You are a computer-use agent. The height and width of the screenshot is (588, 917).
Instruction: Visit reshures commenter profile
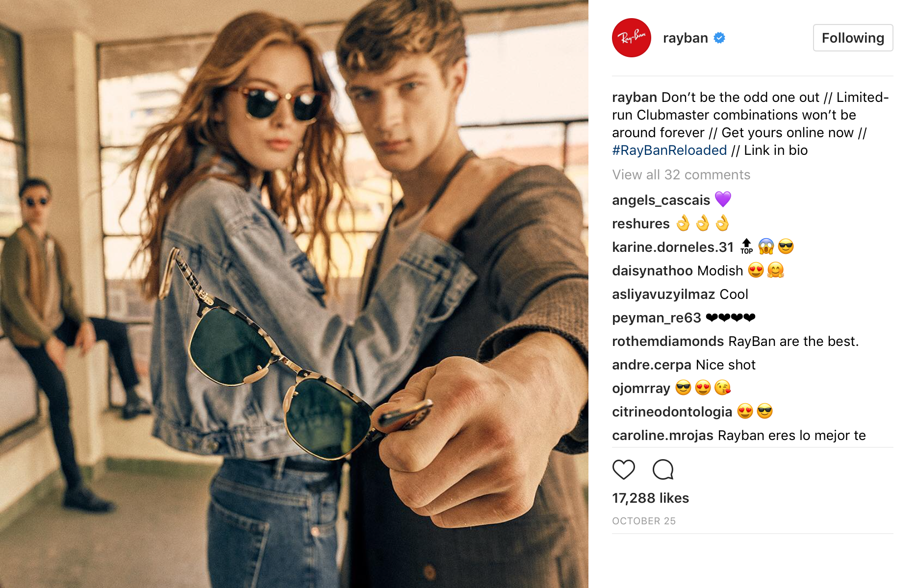(x=641, y=224)
